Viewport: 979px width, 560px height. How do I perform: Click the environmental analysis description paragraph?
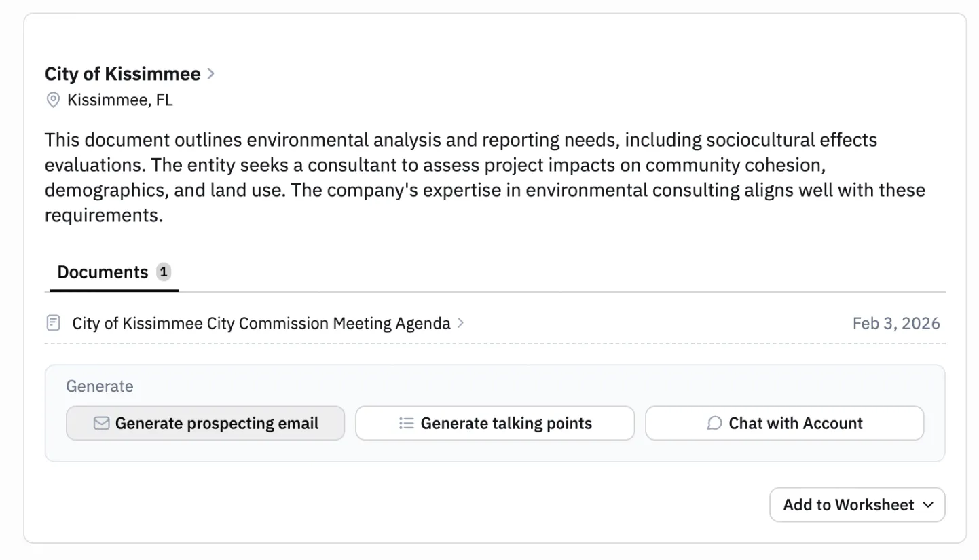point(485,178)
